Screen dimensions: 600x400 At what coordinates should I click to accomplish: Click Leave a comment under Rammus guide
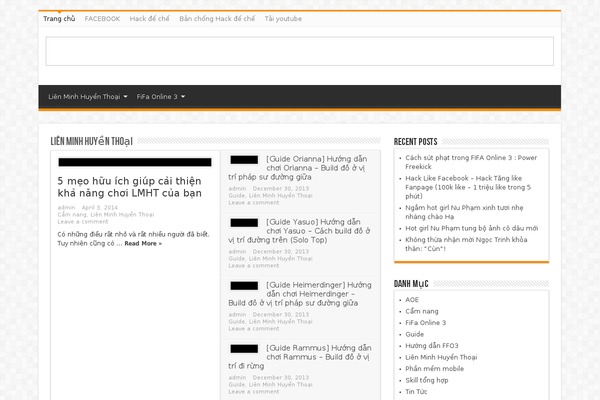254,392
